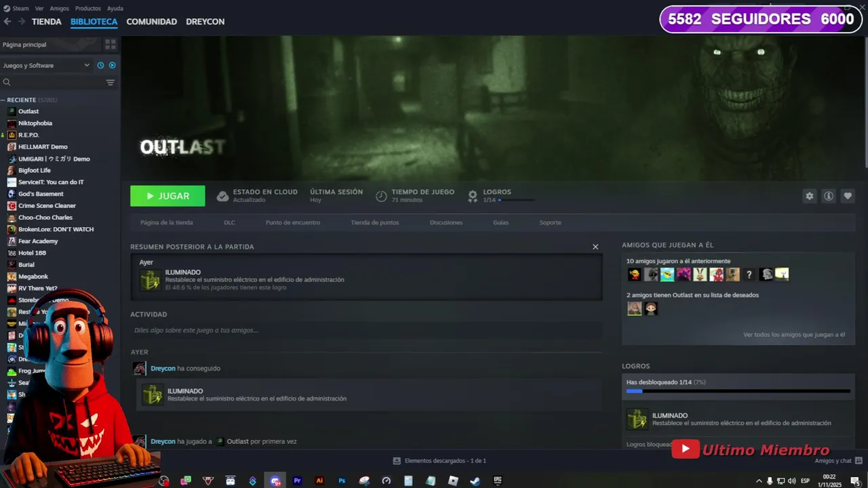868x488 pixels.
Task: Click the play time clock icon
Action: (381, 196)
